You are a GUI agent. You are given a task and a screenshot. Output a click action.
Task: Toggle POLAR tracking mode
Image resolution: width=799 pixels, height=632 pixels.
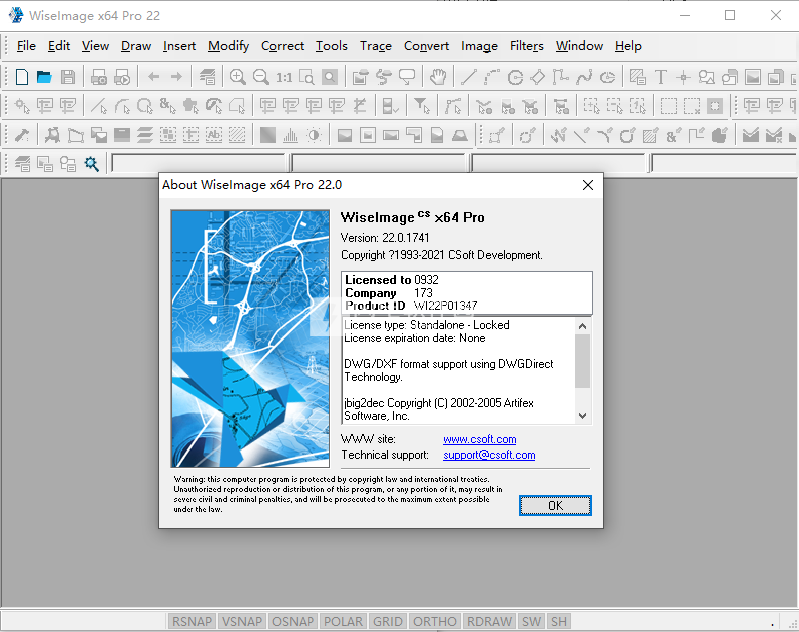343,622
